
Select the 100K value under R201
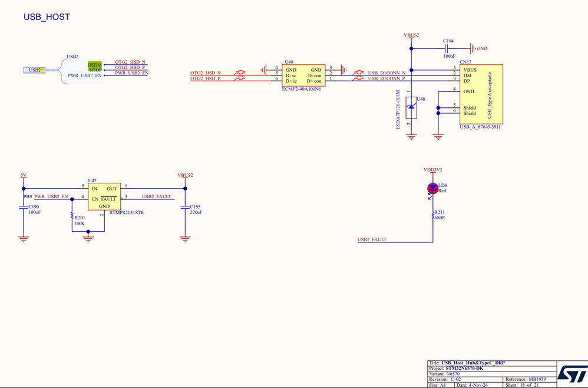click(80, 223)
